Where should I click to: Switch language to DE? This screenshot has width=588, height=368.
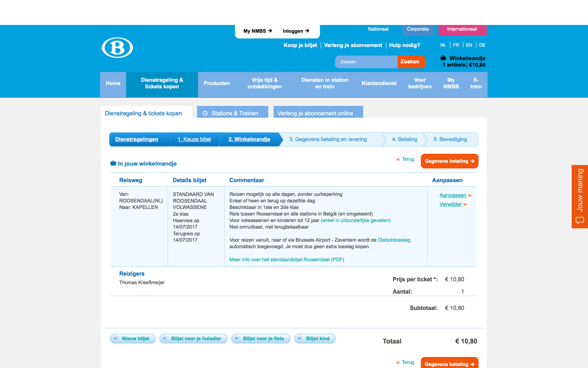[482, 45]
